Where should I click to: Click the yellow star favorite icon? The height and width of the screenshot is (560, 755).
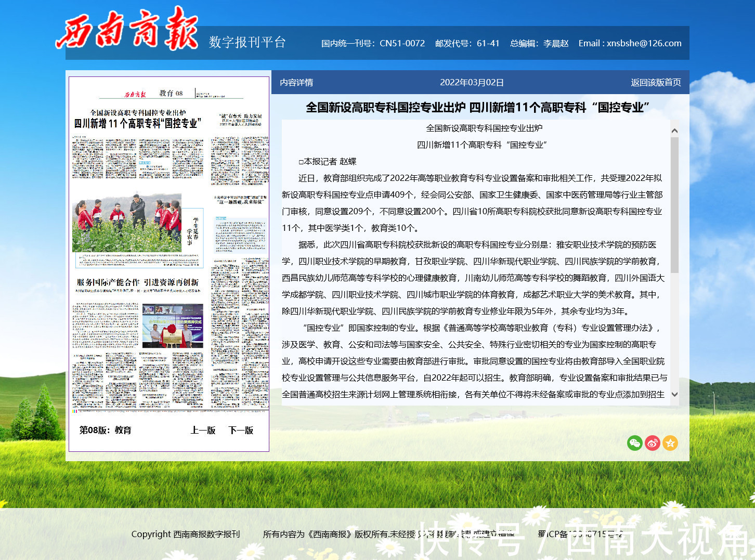coord(670,443)
